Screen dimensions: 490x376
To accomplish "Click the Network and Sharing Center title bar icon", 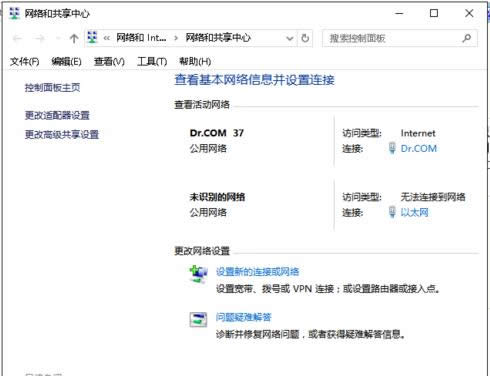I will (14, 13).
